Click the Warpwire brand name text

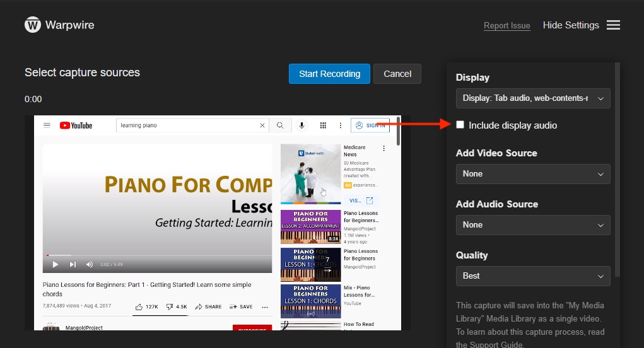[70, 25]
